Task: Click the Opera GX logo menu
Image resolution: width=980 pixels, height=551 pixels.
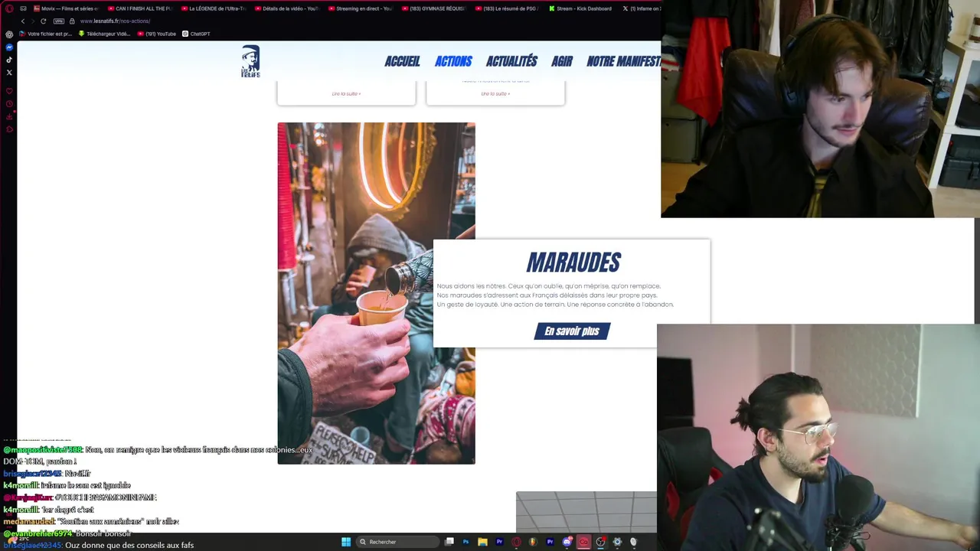Action: tap(9, 8)
